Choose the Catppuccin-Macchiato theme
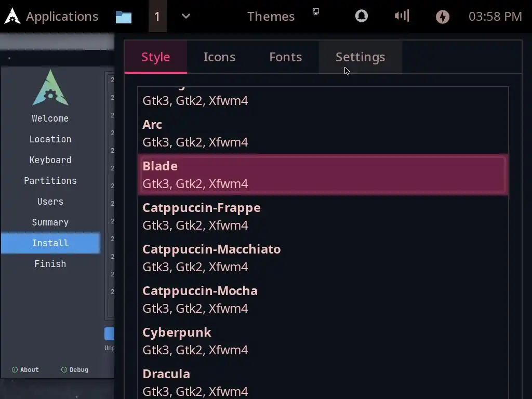The image size is (532, 399). click(323, 258)
